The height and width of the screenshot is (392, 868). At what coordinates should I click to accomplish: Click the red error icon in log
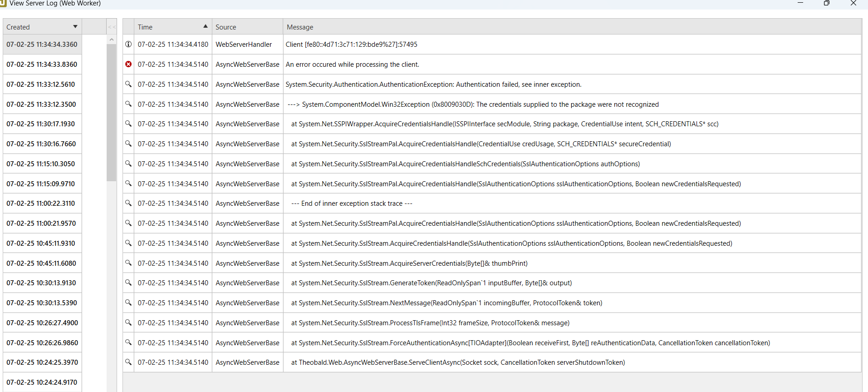128,65
